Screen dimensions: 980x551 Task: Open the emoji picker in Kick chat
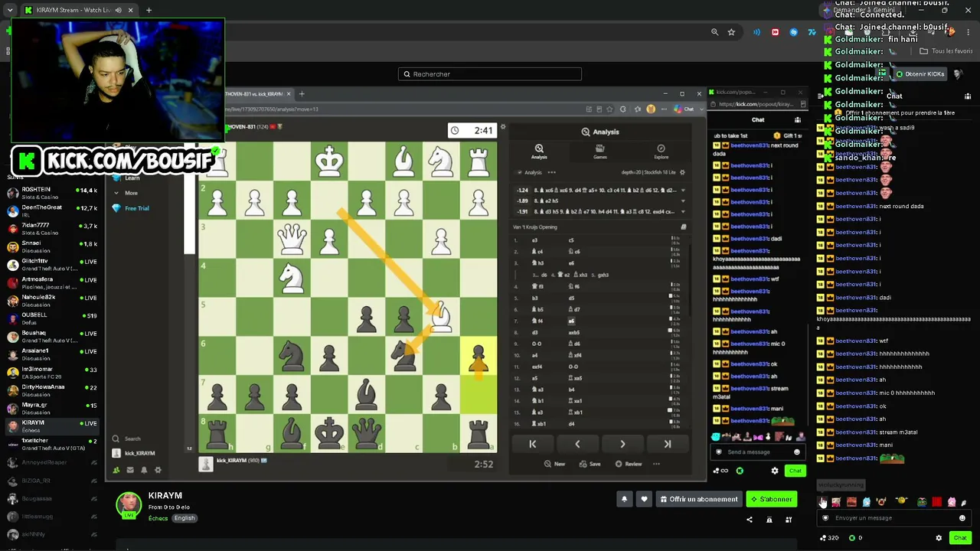[x=962, y=518]
